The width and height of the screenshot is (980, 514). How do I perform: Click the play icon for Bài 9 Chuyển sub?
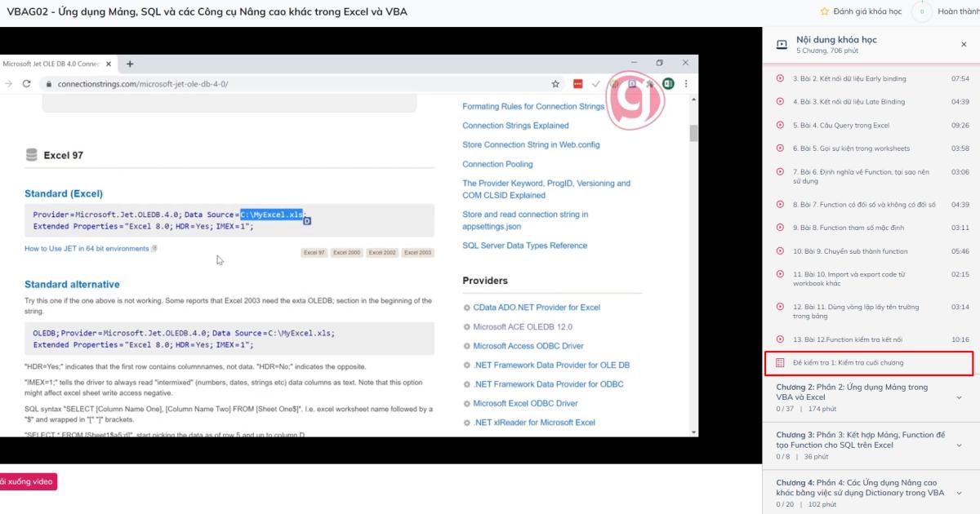coord(780,251)
